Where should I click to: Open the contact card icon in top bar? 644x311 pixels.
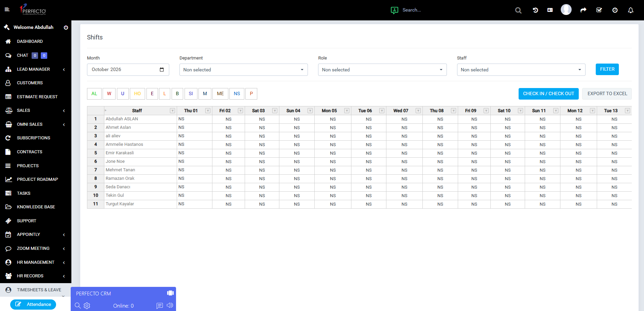(x=550, y=10)
